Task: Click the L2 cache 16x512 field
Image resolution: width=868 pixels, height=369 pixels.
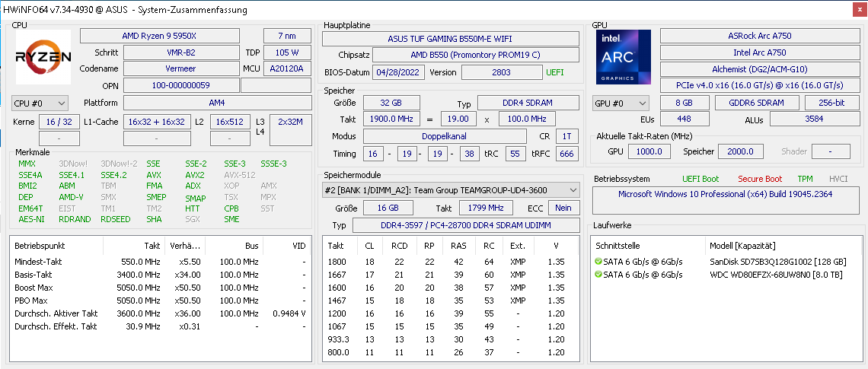Action: click(230, 122)
